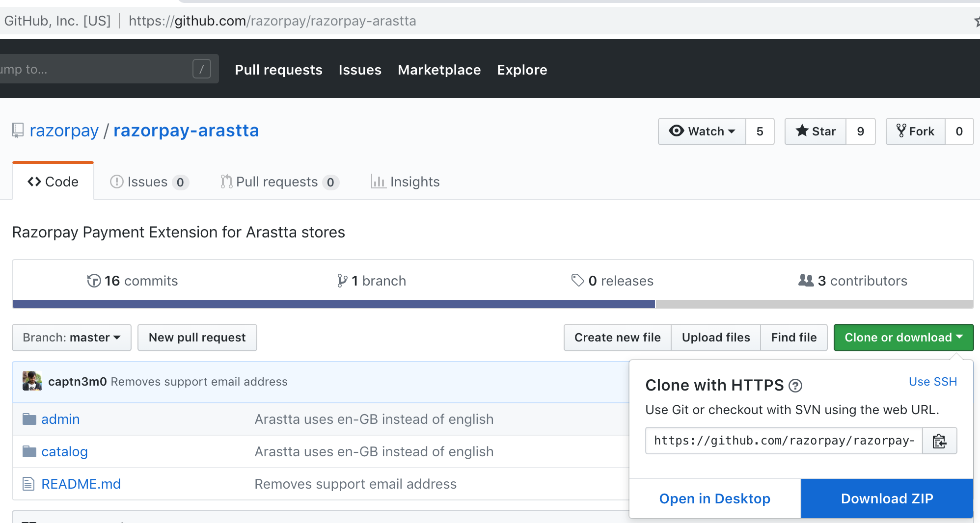Open the razorpay organization link

coord(64,131)
